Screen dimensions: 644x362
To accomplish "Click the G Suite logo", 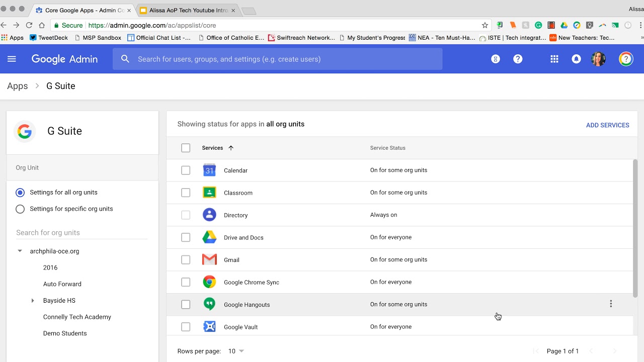I will 25,132.
